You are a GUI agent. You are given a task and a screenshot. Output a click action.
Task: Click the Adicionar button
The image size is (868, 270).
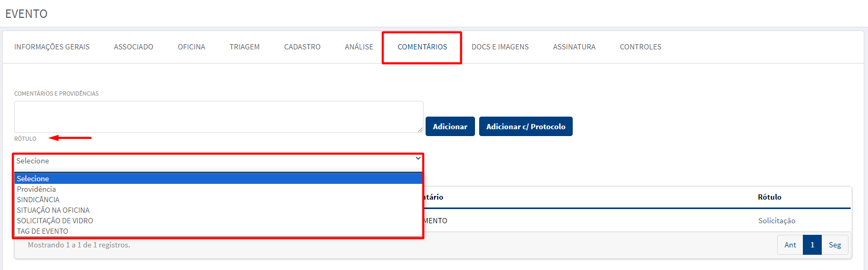(x=450, y=127)
